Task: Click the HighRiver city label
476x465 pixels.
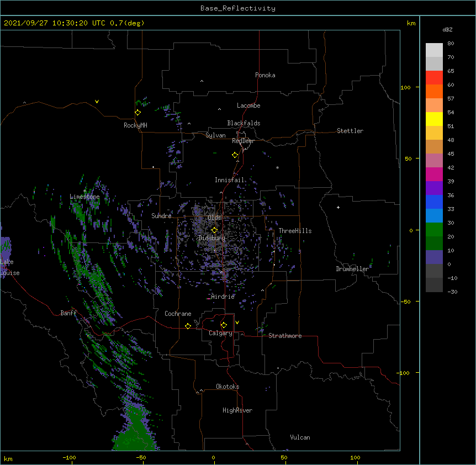Action: click(x=237, y=410)
